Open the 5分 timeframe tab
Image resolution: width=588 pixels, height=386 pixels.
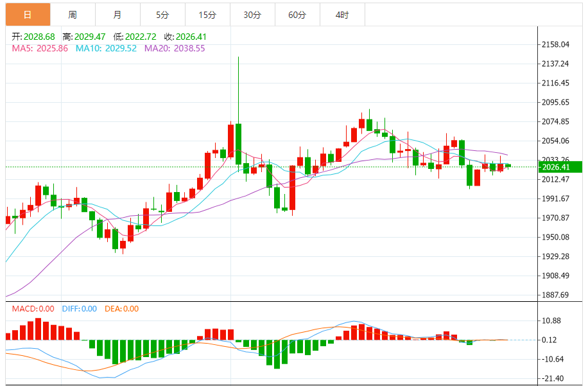click(x=163, y=15)
